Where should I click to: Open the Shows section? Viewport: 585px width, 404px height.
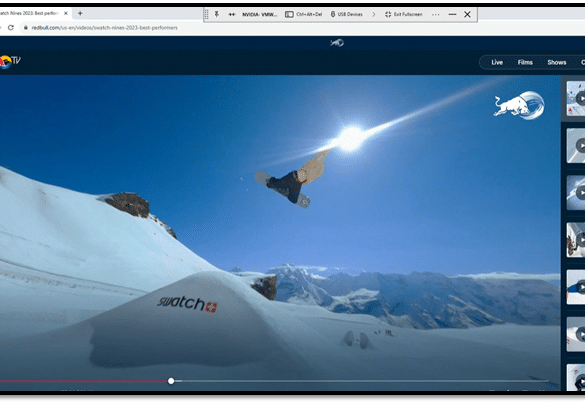pyautogui.click(x=557, y=62)
